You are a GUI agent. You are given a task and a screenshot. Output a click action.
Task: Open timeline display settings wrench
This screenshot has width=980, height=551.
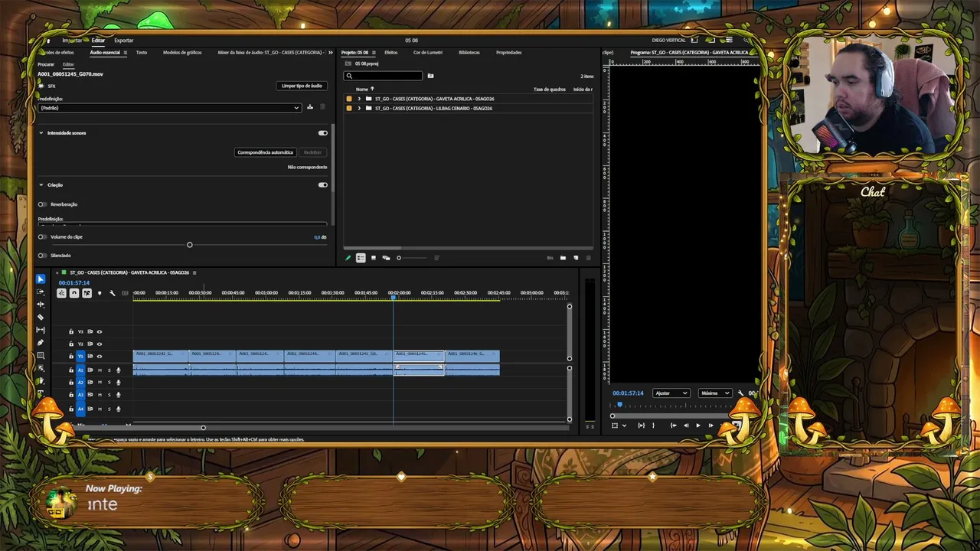pyautogui.click(x=112, y=293)
